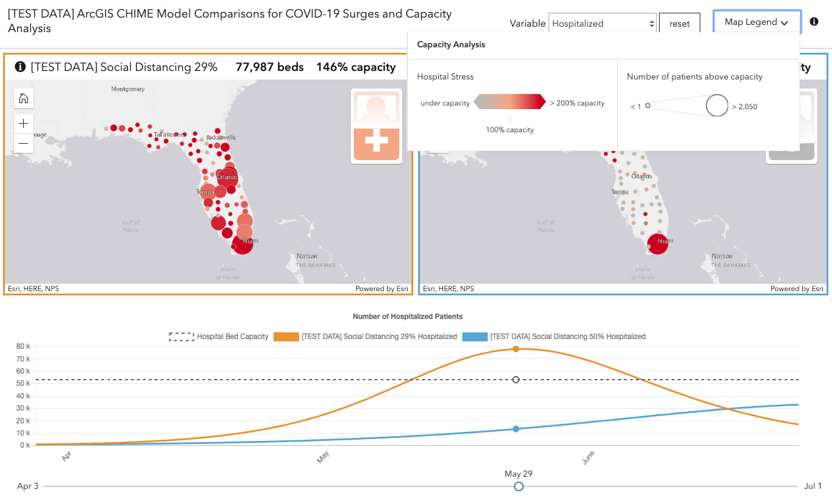832x504 pixels.
Task: Zoom out on the left map
Action: pos(24,143)
